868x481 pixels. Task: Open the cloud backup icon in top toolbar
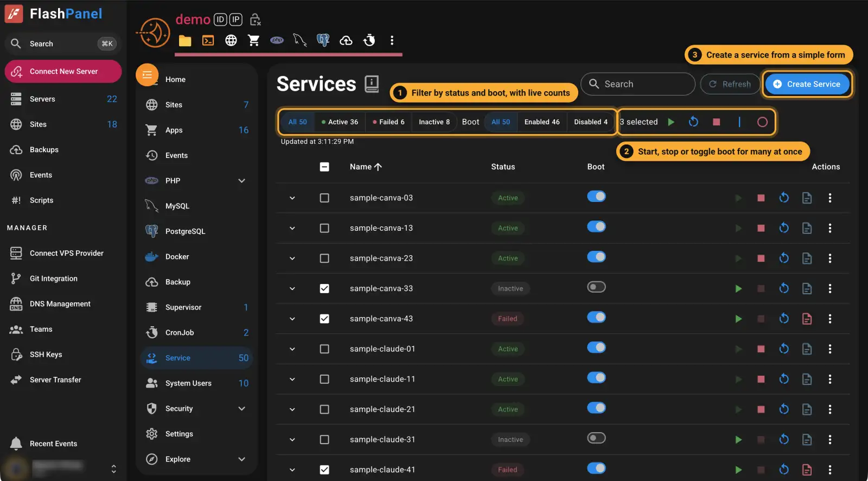[x=346, y=41]
